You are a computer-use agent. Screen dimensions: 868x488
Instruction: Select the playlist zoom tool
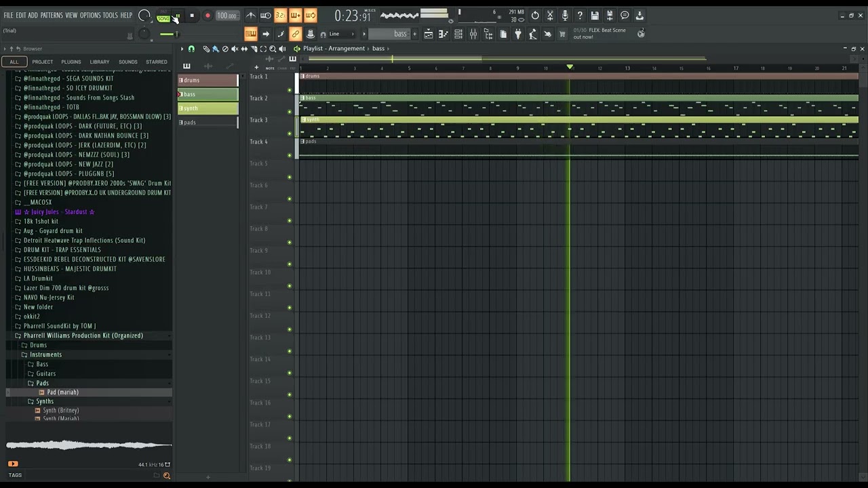point(273,49)
